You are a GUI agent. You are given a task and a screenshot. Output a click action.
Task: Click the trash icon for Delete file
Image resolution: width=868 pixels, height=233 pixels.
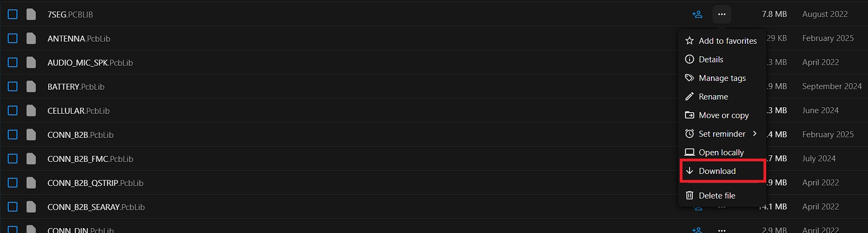tap(690, 195)
